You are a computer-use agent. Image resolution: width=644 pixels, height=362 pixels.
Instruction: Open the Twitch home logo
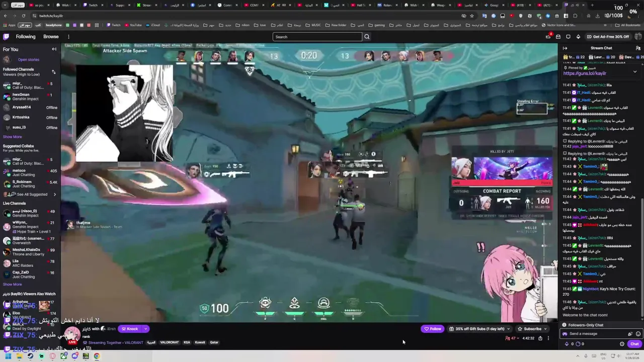click(x=6, y=37)
